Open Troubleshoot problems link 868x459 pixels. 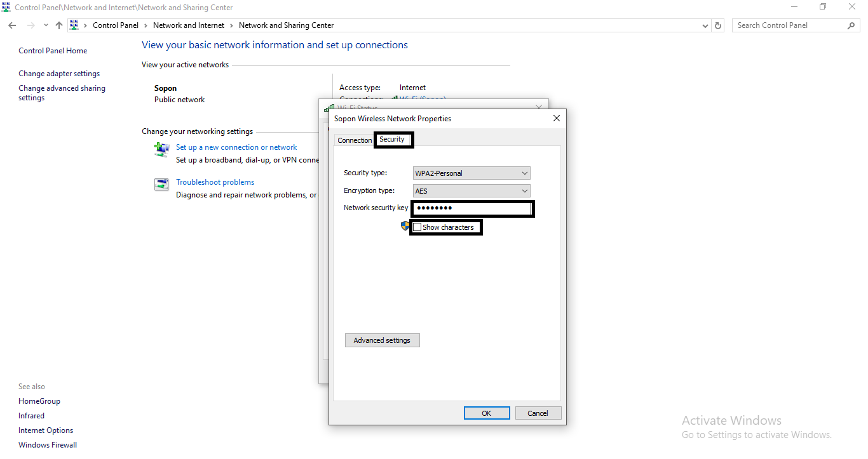pos(215,182)
